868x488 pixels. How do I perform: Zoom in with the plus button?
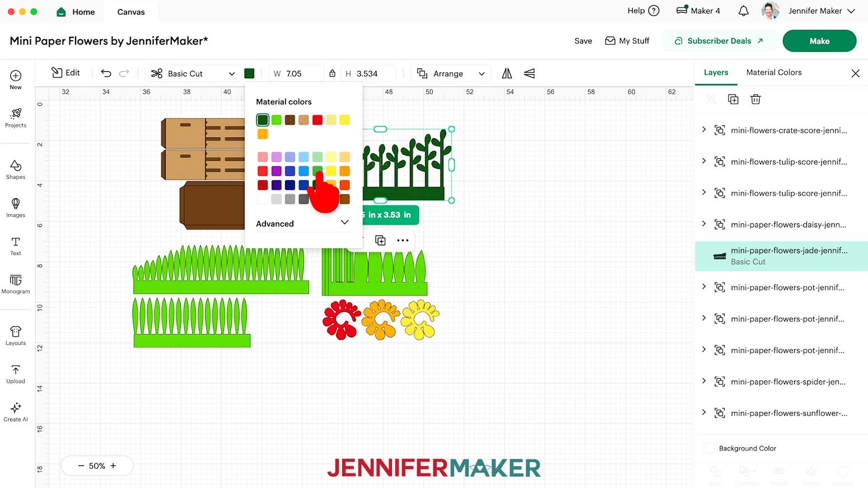click(x=113, y=466)
